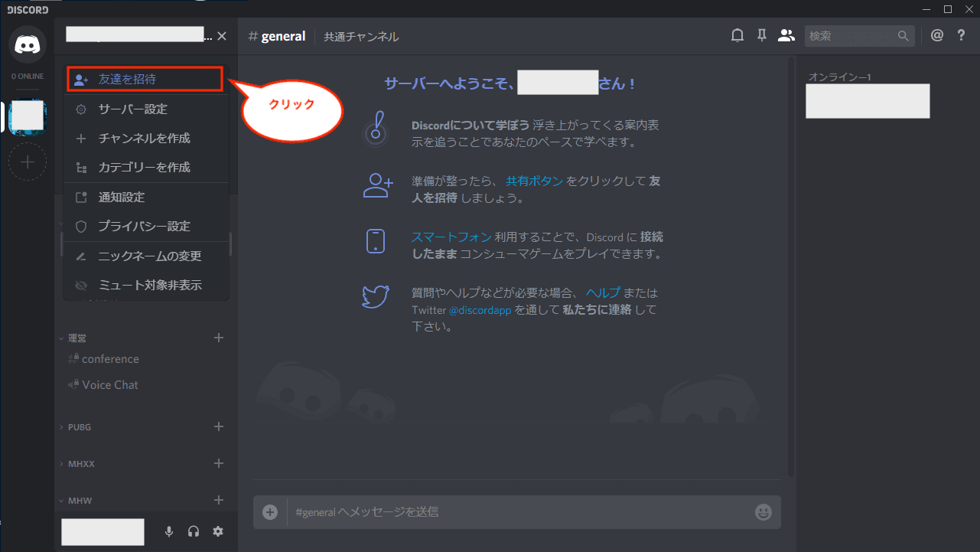The height and width of the screenshot is (552, 980).
Task: Open 通知設定 menu entry
Action: pyautogui.click(x=146, y=197)
